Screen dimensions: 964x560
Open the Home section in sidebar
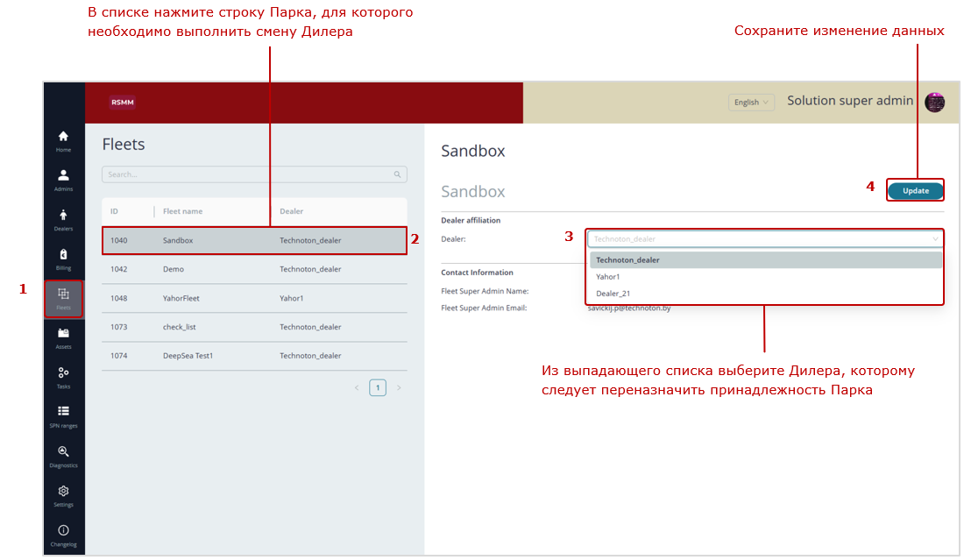coord(63,140)
